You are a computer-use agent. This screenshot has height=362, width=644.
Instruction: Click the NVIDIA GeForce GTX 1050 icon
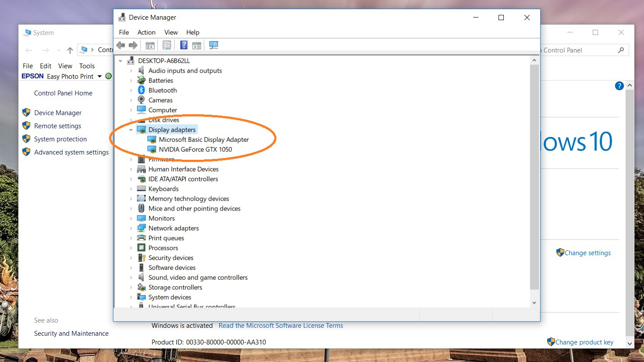[x=152, y=149]
